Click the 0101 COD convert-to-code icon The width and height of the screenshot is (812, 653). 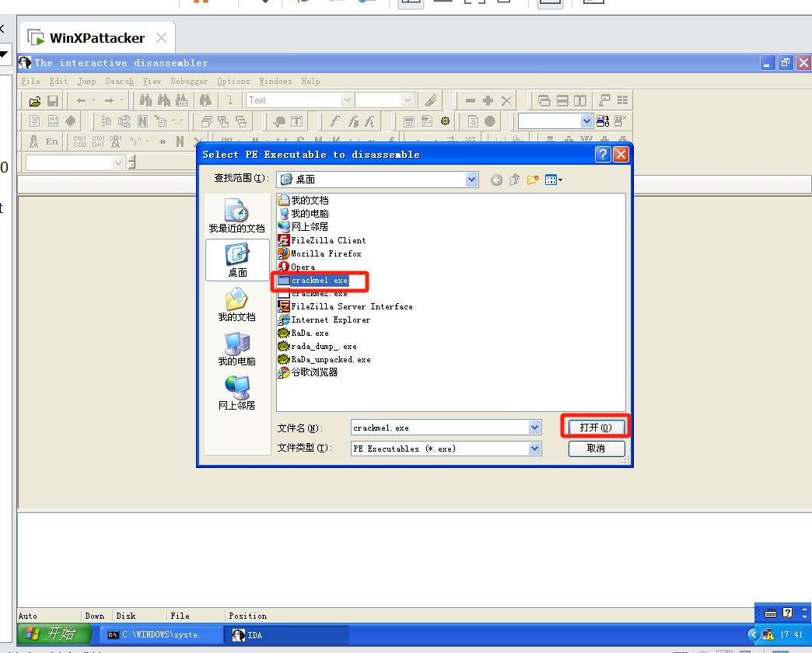pyautogui.click(x=80, y=141)
